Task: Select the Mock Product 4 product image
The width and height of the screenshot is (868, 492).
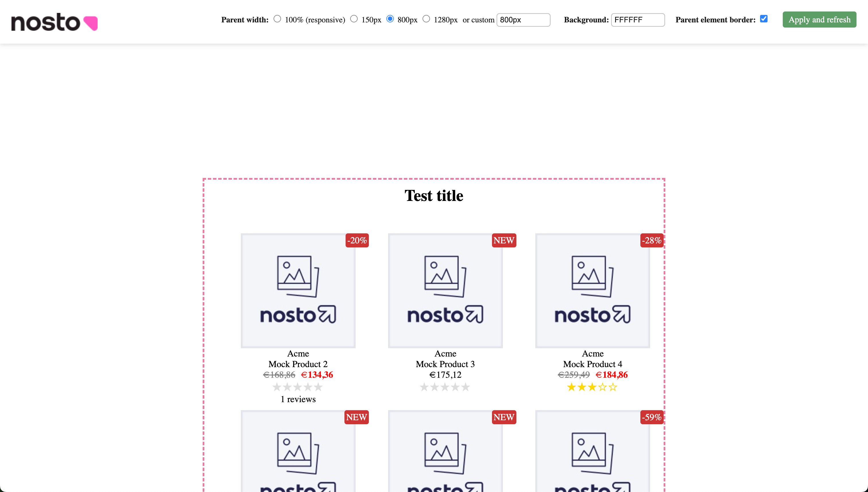Action: [592, 290]
